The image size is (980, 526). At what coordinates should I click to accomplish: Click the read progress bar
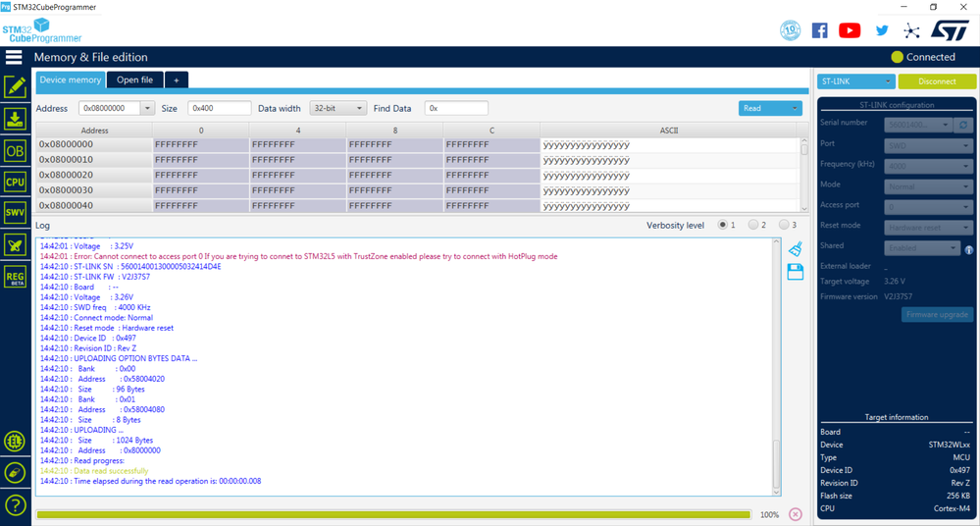(x=393, y=515)
